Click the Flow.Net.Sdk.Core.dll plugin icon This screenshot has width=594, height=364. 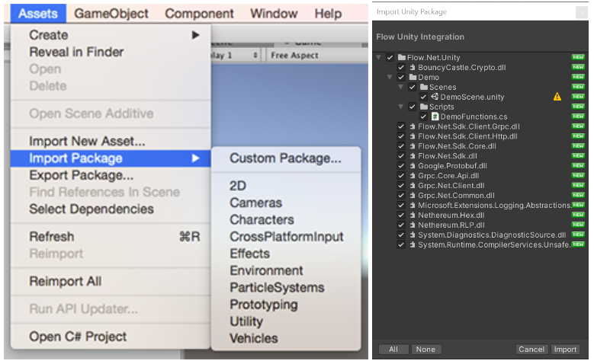tap(413, 146)
